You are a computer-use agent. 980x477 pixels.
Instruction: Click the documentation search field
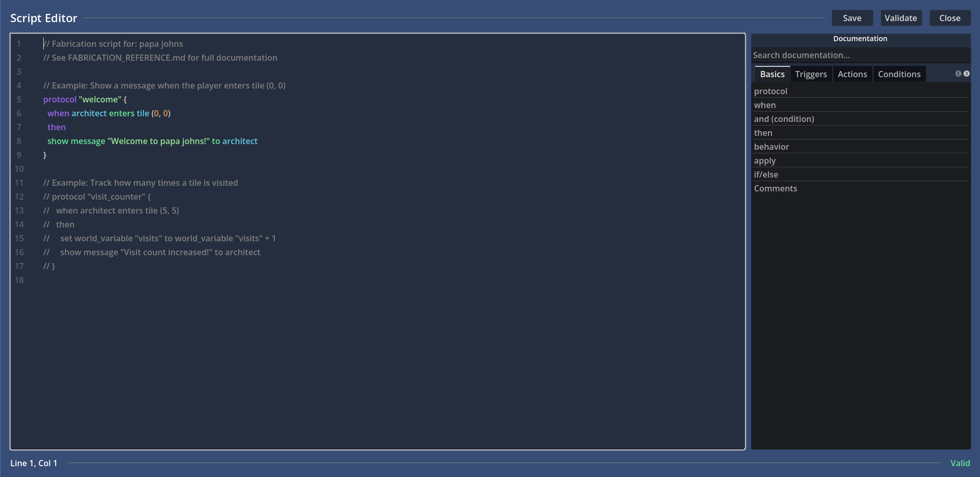point(860,55)
